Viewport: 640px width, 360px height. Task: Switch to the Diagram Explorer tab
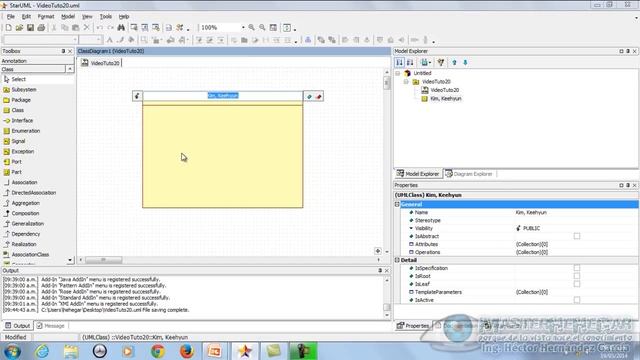click(x=469, y=174)
